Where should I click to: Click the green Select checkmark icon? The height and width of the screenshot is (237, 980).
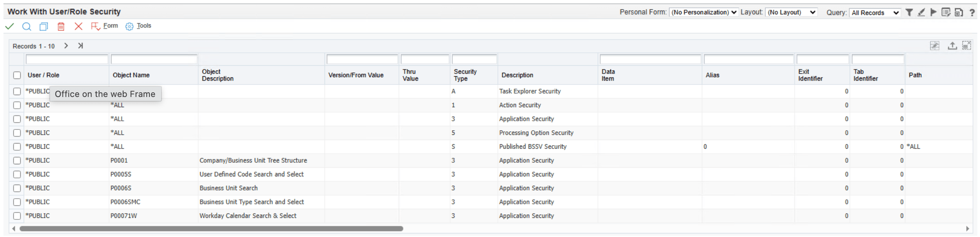pos(9,26)
